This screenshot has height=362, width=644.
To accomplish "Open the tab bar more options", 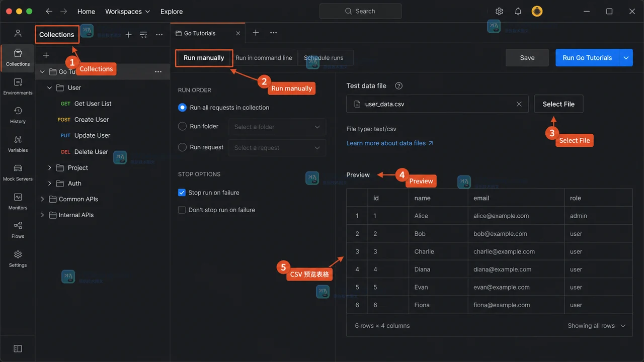I will [273, 33].
